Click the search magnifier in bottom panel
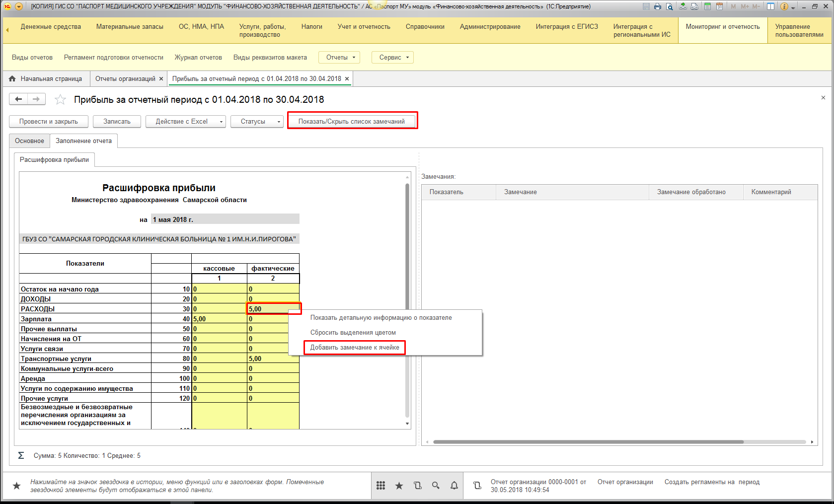 pos(436,486)
